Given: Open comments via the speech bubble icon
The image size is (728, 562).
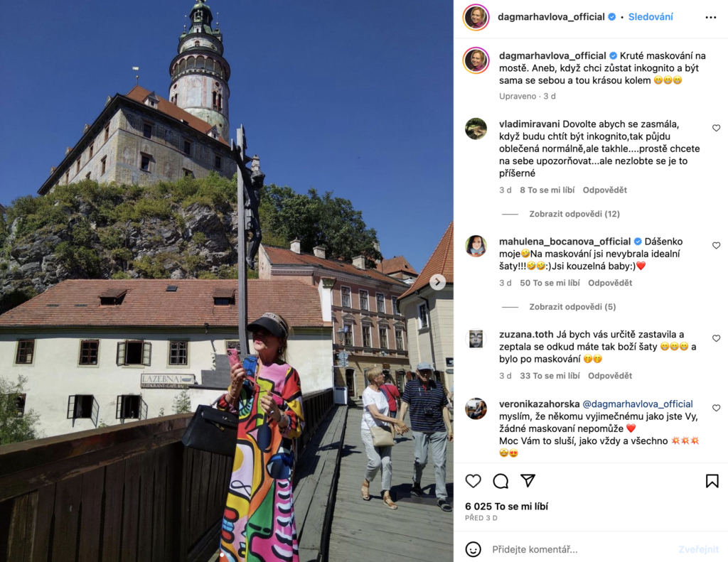Looking at the screenshot, I should [500, 481].
